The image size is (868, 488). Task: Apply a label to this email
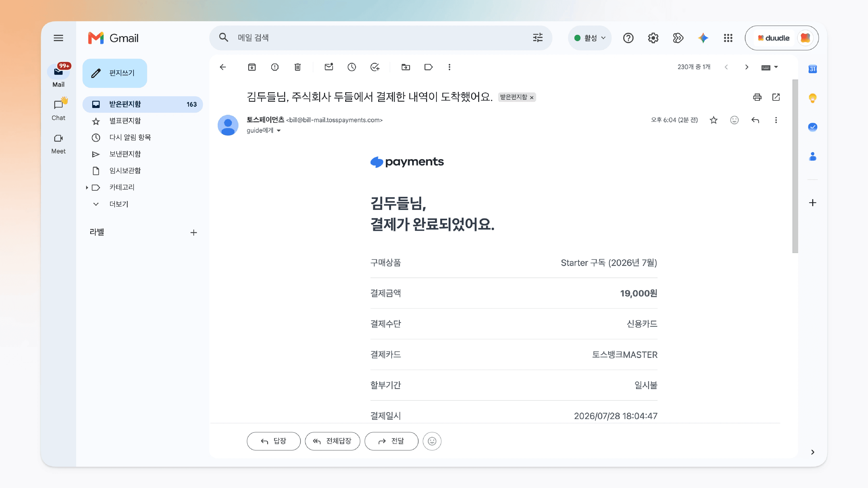(428, 67)
